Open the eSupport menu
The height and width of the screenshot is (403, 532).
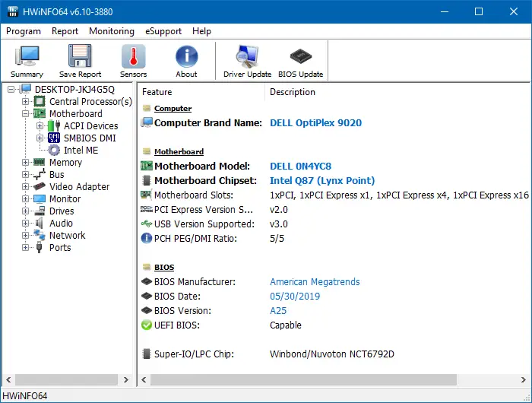163,31
